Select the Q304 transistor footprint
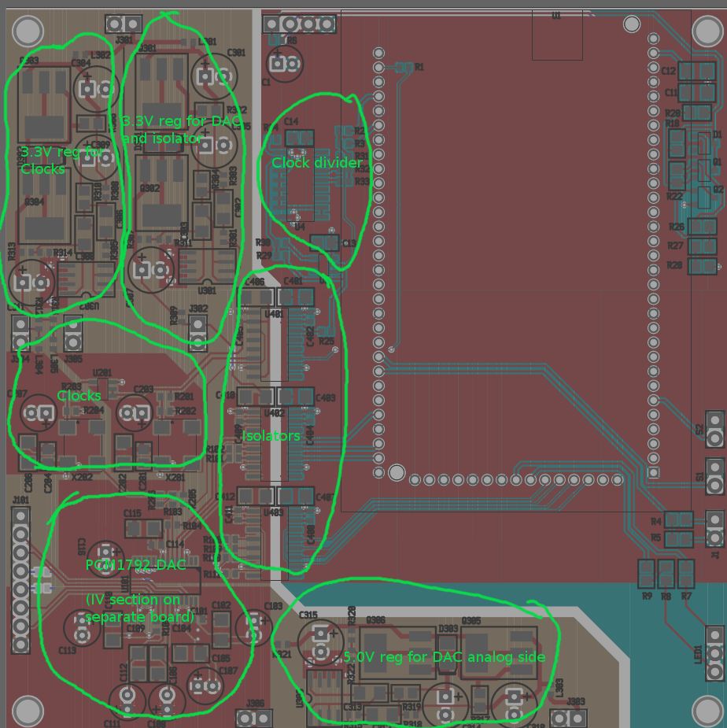Viewport: 727px width, 728px height. (x=44, y=206)
